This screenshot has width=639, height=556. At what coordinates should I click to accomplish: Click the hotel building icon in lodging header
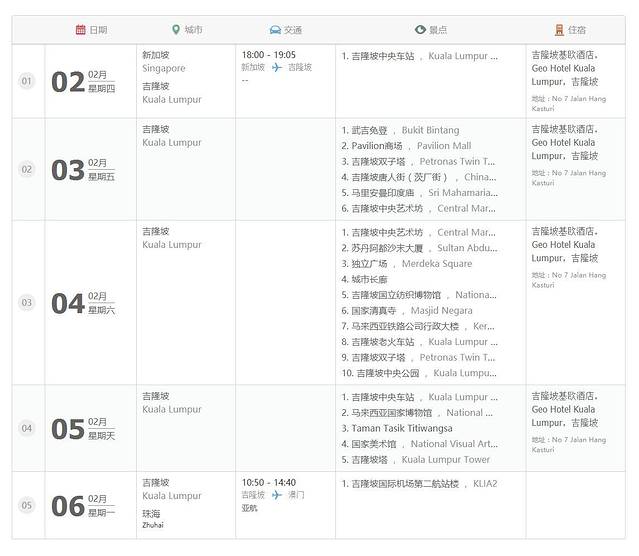(x=559, y=30)
